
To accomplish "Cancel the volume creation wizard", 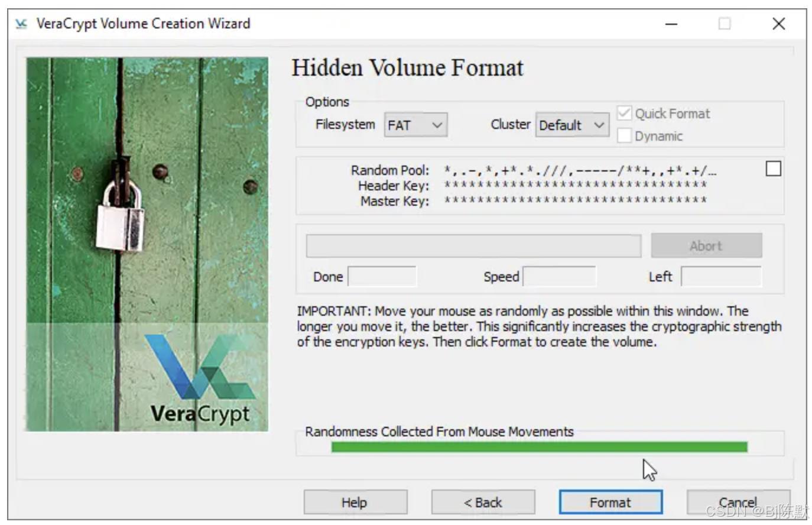I will click(738, 503).
